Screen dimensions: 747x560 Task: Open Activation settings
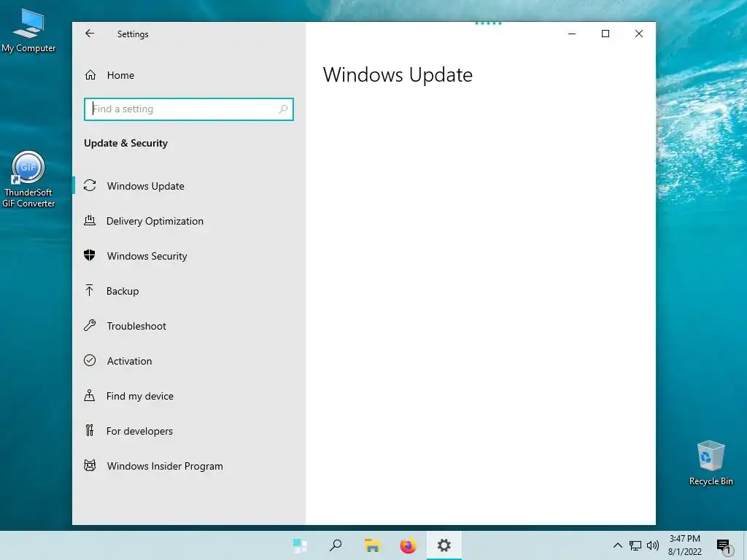189,361
